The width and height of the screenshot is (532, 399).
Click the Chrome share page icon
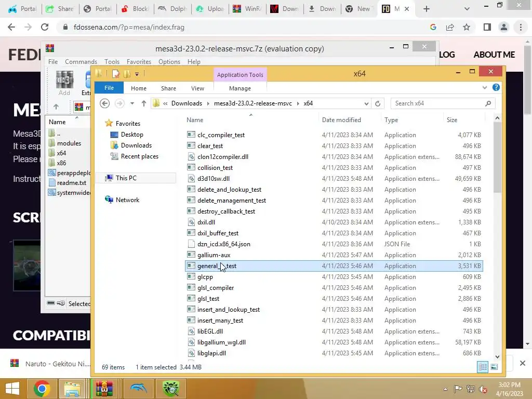coord(450,27)
